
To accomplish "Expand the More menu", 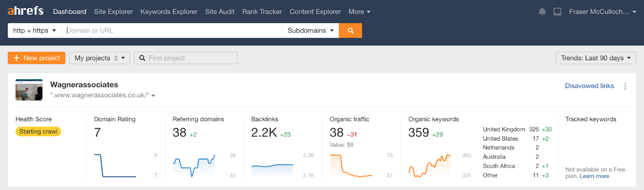I will coord(359,12).
